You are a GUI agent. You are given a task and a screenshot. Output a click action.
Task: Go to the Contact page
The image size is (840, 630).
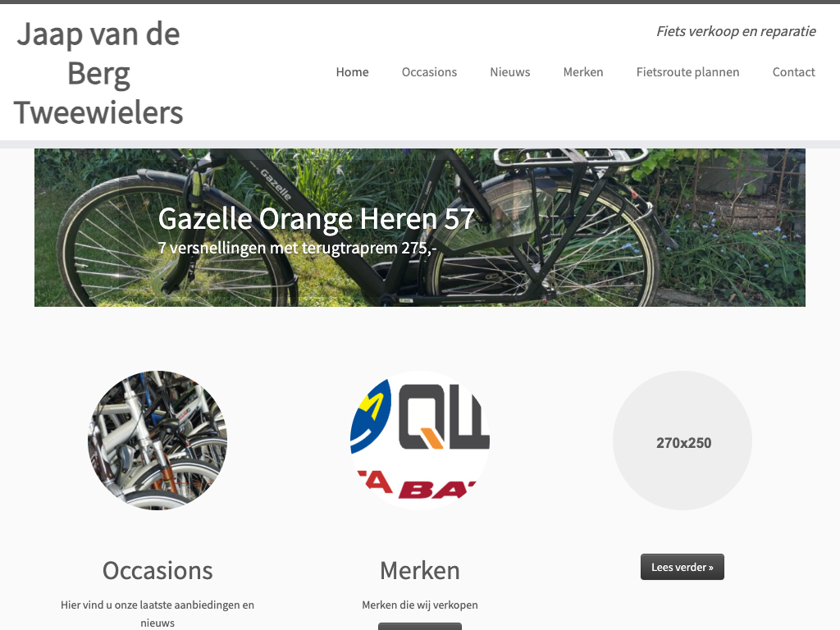tap(793, 72)
